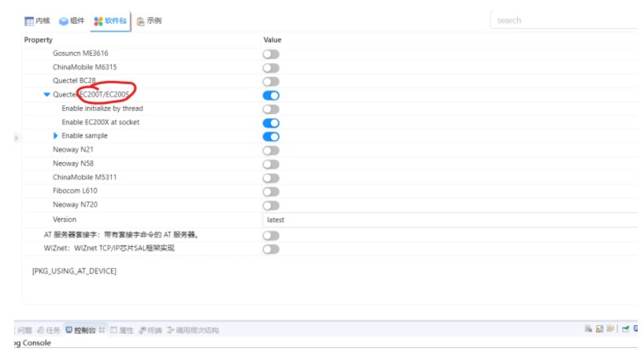The height and width of the screenshot is (351, 644).
Task: Enable the Gosuncn ME3616 toggle
Action: tap(271, 54)
